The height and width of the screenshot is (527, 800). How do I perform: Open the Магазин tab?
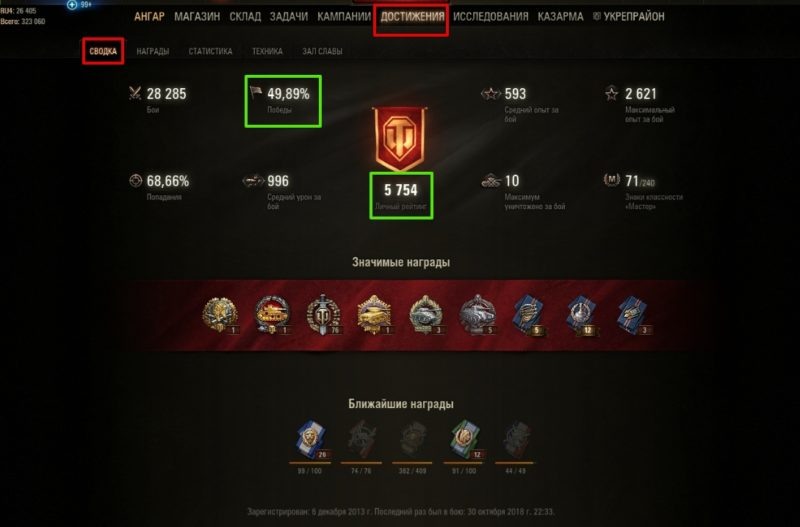[x=197, y=17]
